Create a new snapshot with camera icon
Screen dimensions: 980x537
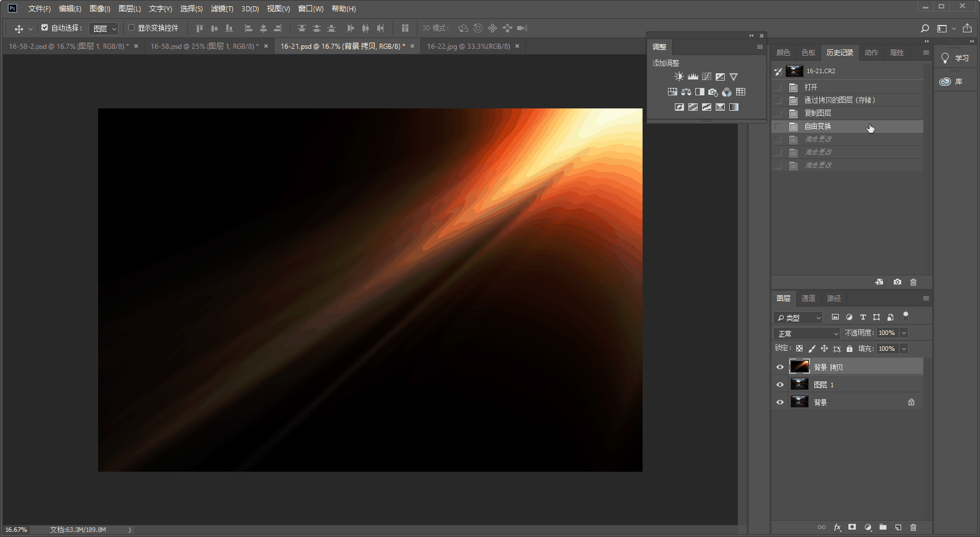[897, 282]
